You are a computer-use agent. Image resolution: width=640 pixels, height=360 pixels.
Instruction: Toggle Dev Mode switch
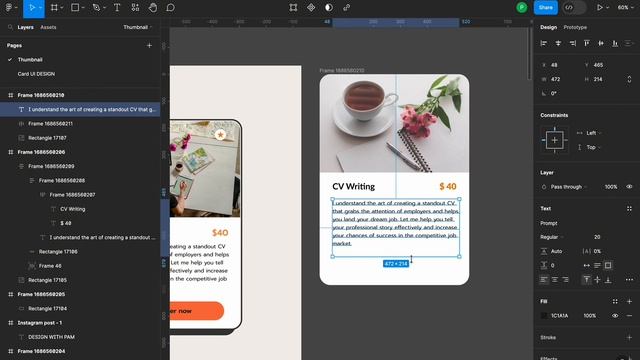(574, 7)
